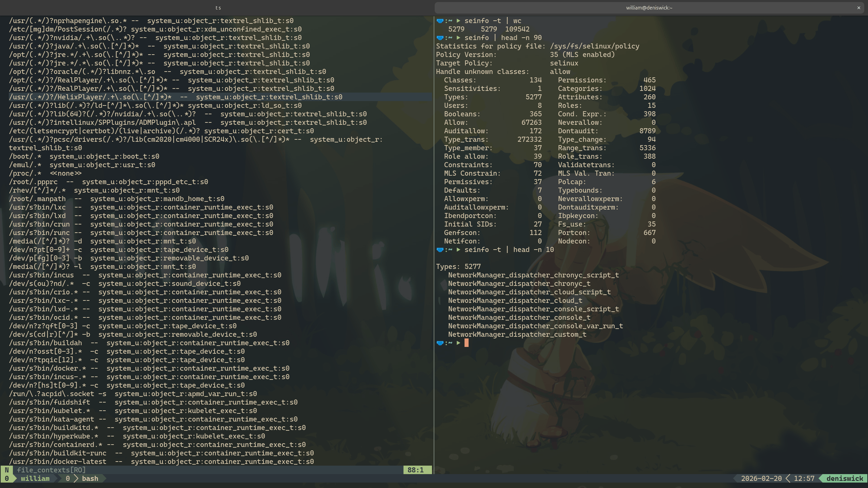This screenshot has height=488, width=868.
Task: Click the prompt icon before 'seinfo -t | head -n 10'
Action: click(x=440, y=250)
